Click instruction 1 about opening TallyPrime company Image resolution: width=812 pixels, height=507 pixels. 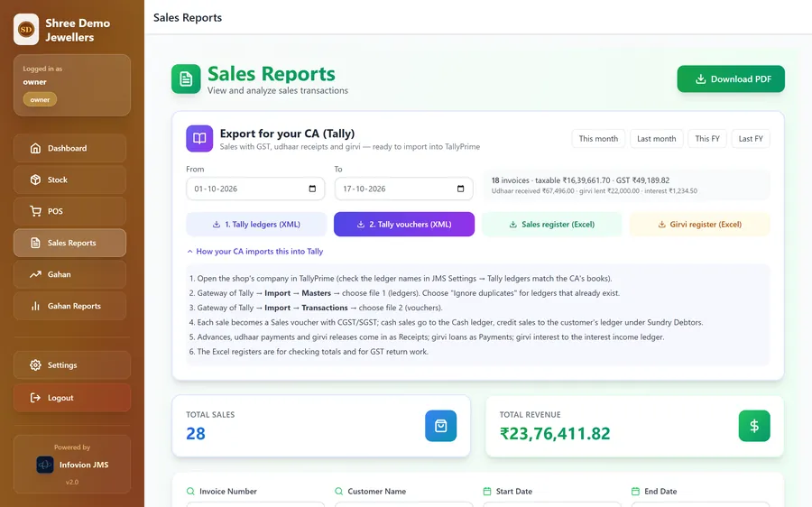[401, 279]
